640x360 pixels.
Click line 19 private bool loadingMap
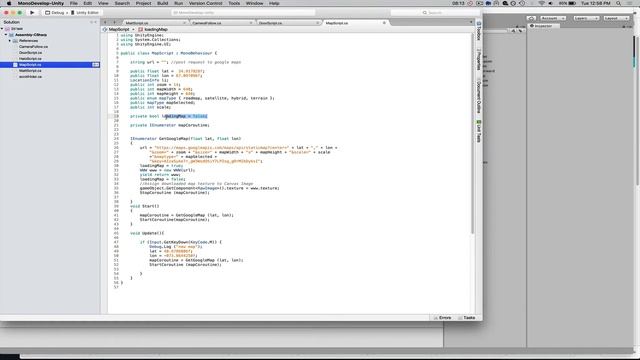click(169, 116)
